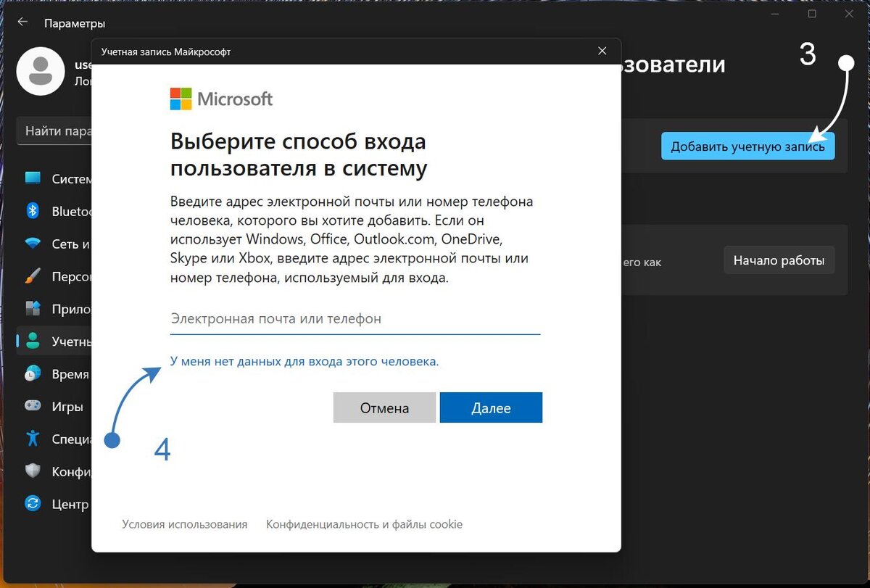Click the heading 'Выберите способ входа'
Image resolution: width=870 pixels, height=588 pixels.
[x=298, y=154]
